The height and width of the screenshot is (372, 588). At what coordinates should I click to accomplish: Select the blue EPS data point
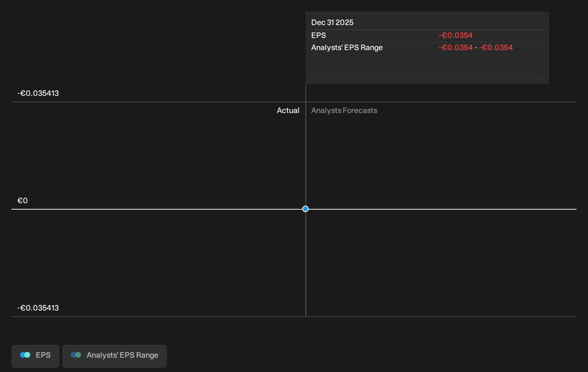point(305,209)
